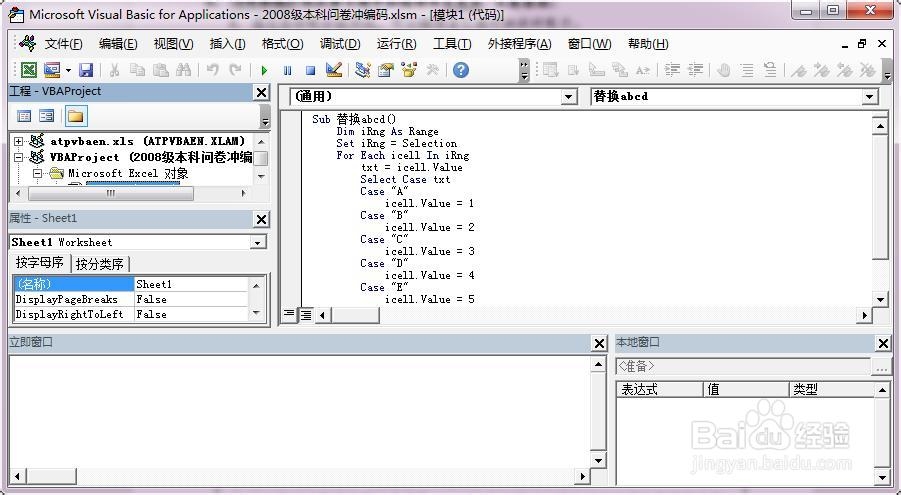Open Project Explorer from the toolbar icon

[363, 70]
